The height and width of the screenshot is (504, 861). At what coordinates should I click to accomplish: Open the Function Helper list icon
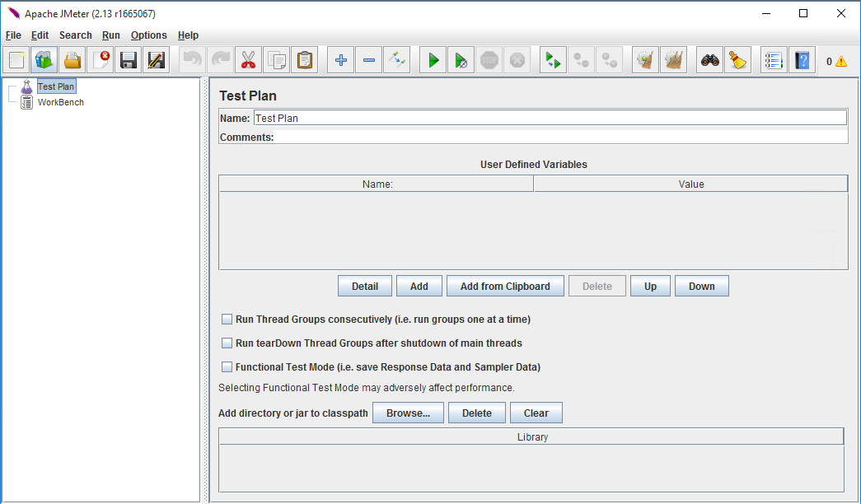[774, 60]
